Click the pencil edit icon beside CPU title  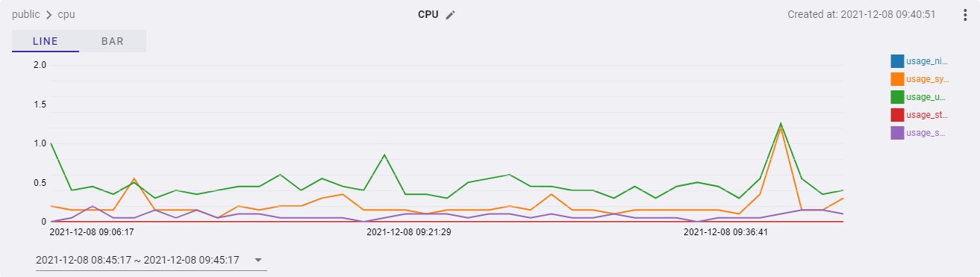[x=450, y=15]
